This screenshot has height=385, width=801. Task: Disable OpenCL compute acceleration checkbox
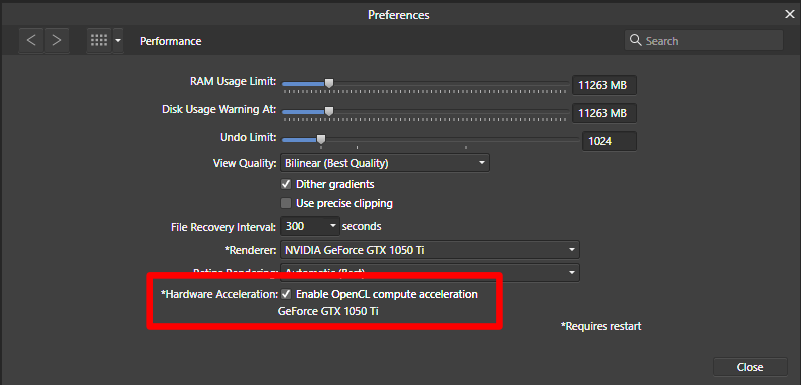coord(286,294)
